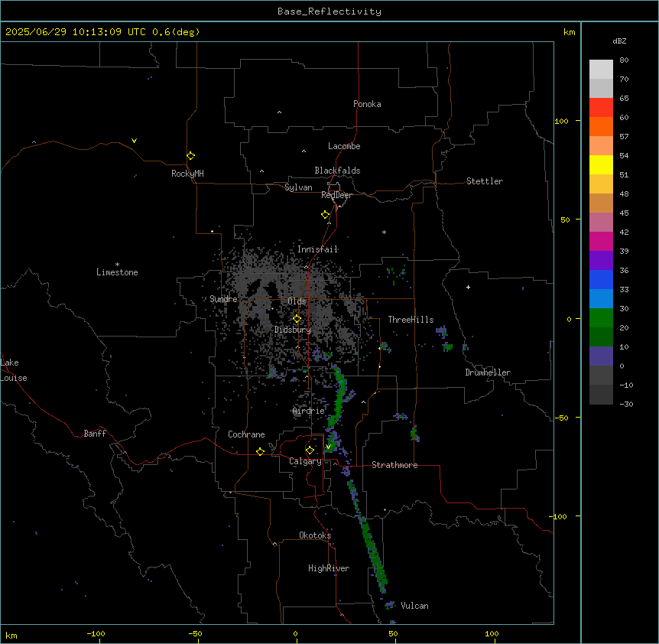Pick the light gray 70-80 dBZ swatch
The image size is (659, 644).
point(601,69)
